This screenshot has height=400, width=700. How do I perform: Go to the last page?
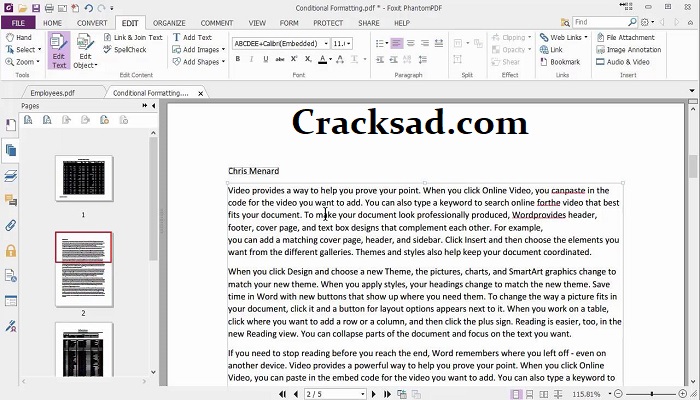pos(387,394)
